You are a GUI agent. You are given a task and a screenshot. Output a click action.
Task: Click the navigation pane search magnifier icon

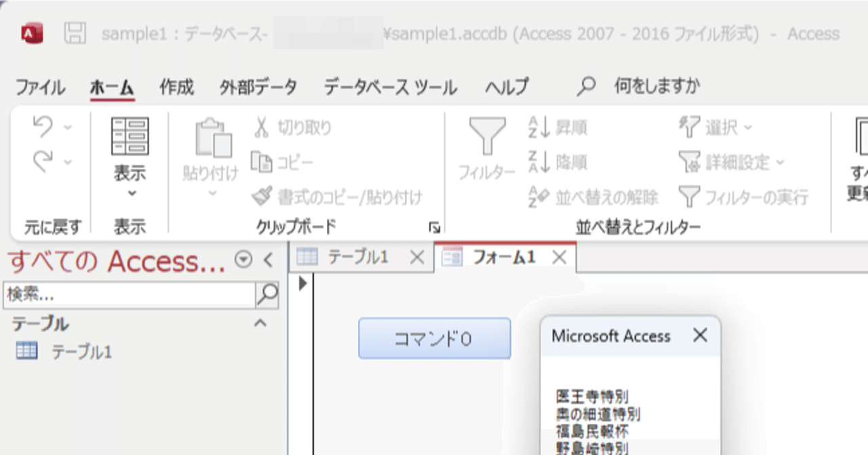[268, 294]
